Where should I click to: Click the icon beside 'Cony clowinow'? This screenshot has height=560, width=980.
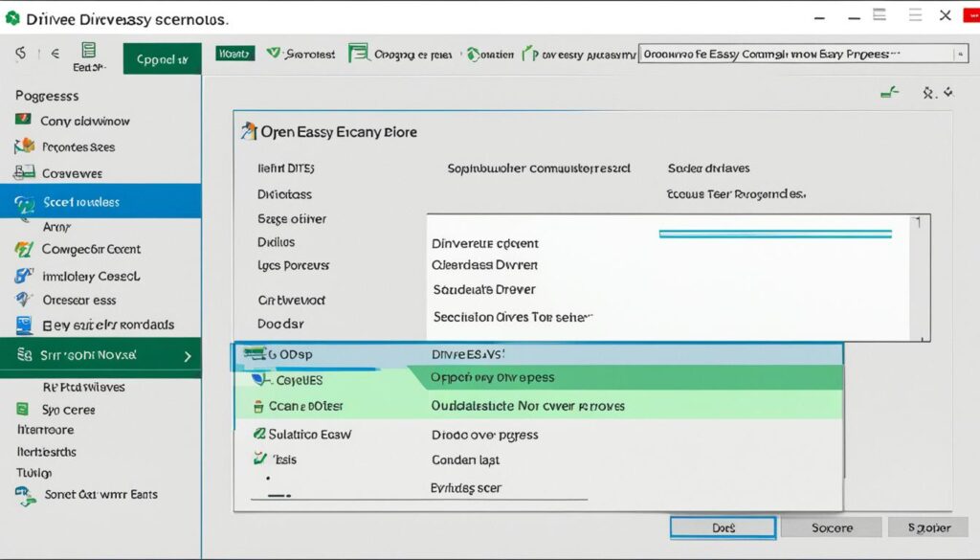click(23, 119)
